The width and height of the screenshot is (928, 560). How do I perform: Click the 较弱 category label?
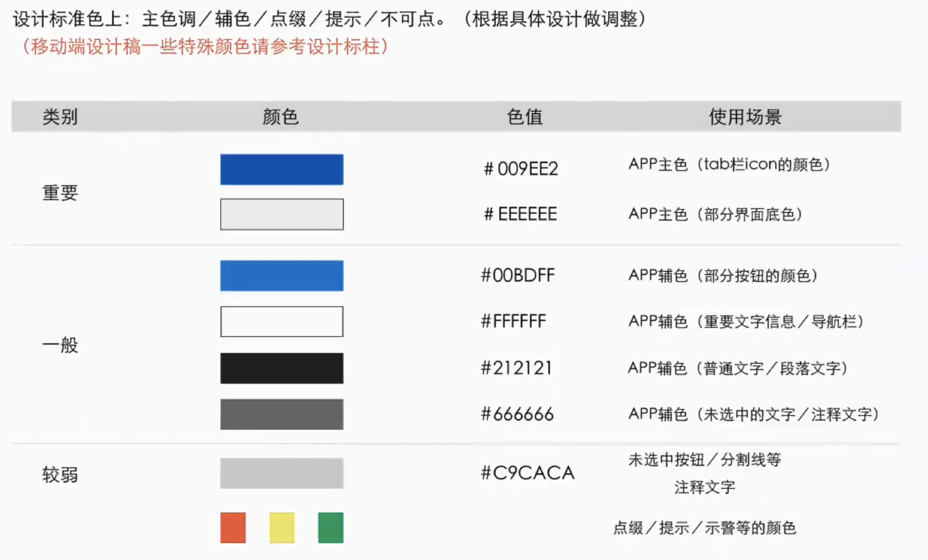(60, 475)
